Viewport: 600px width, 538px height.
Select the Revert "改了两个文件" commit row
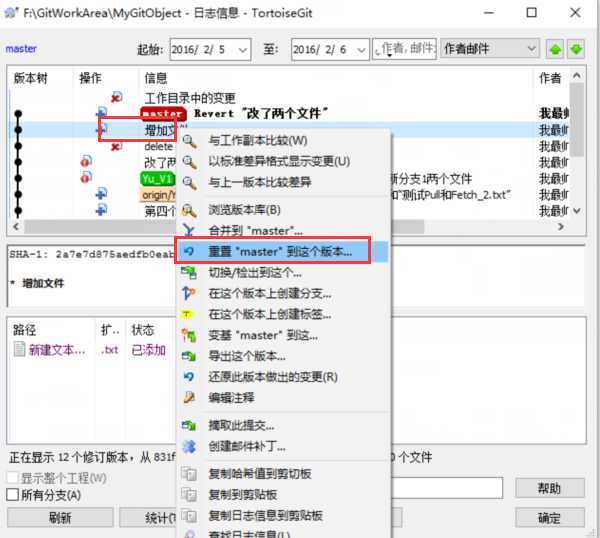point(289,113)
